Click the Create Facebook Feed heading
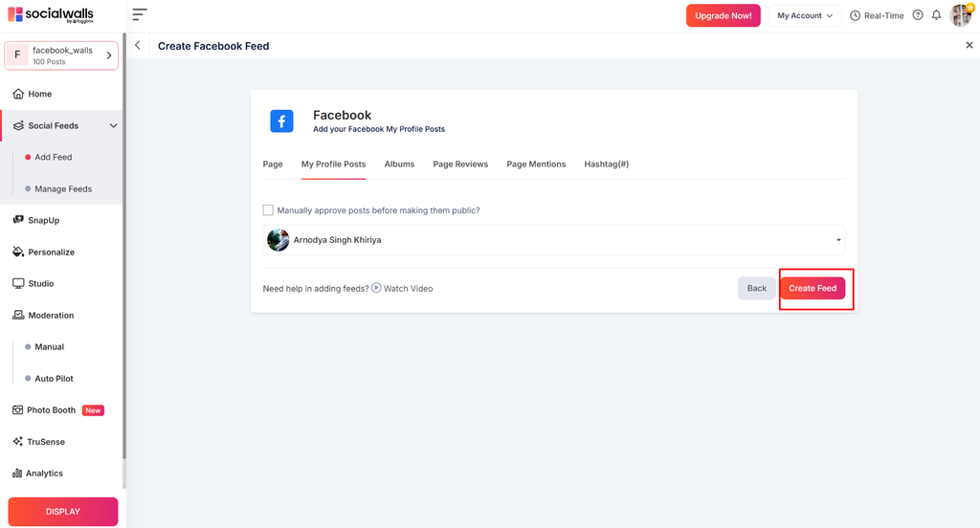Viewport: 980px width, 528px height. point(213,46)
